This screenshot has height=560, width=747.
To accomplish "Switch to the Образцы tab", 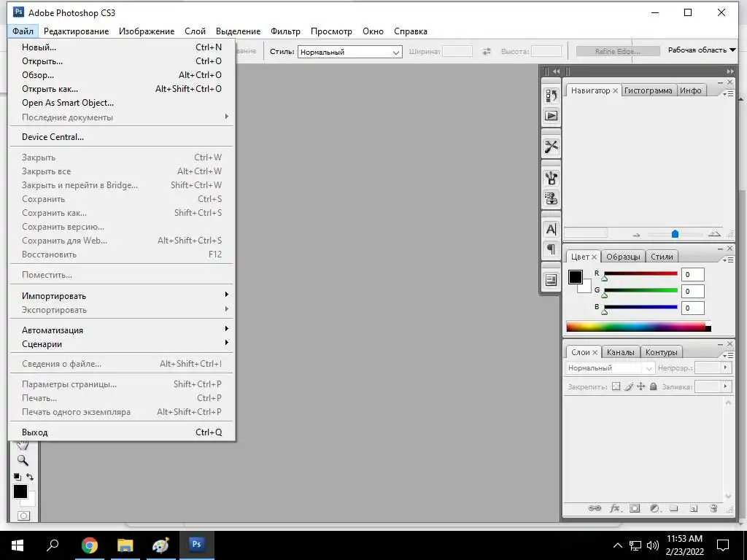I will (623, 257).
